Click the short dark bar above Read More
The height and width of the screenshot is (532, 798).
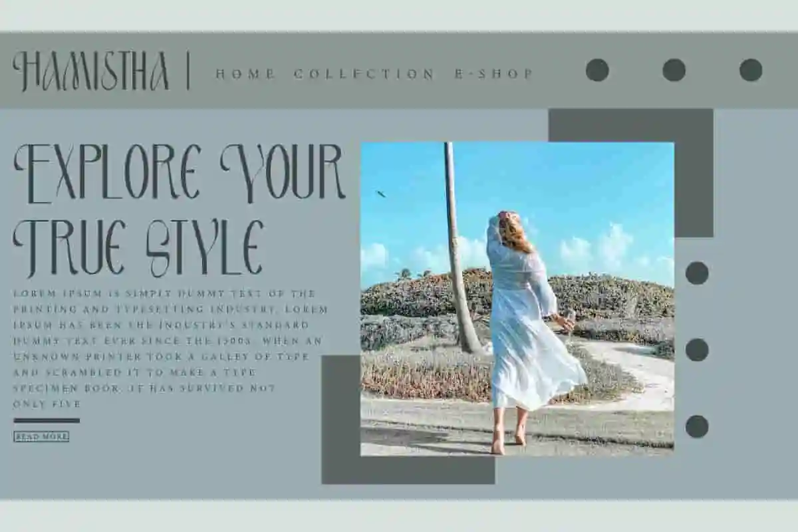coord(47,420)
